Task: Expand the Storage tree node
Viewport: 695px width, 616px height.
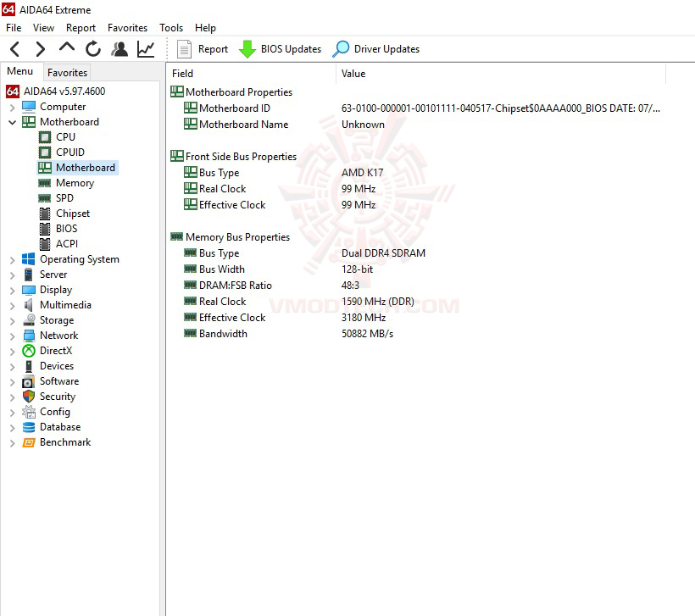Action: [13, 321]
